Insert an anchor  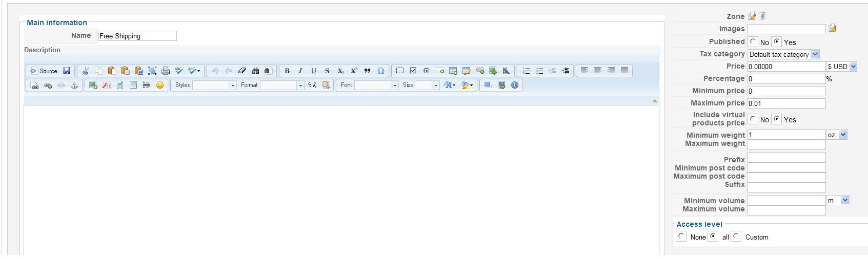74,85
